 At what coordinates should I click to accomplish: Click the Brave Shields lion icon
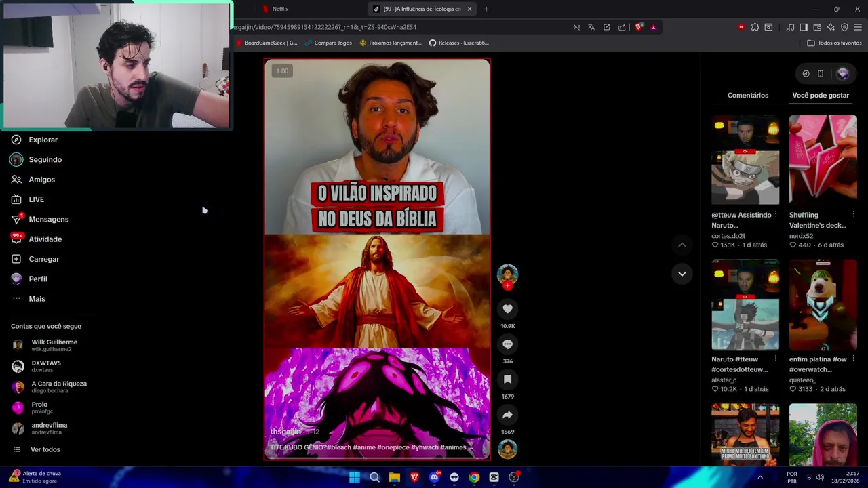tap(639, 27)
